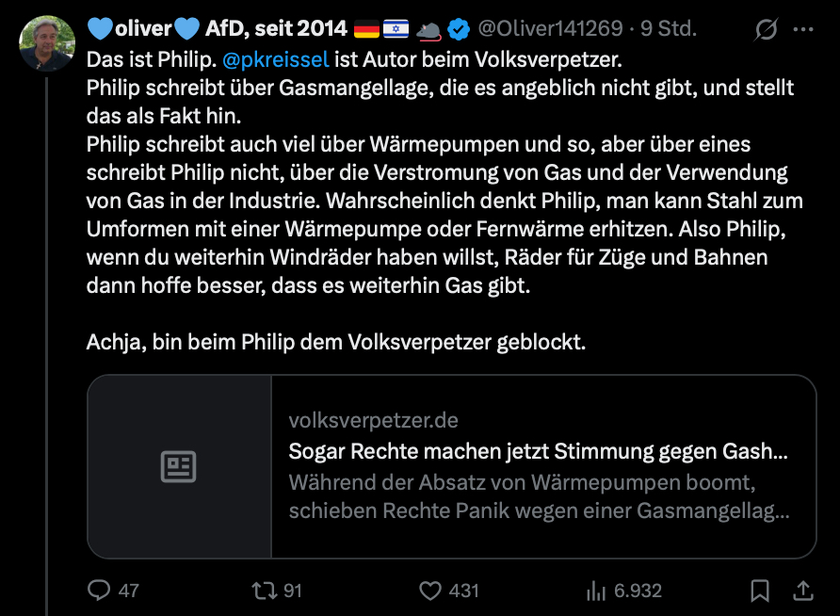Screen dimensions: 840x616
Task: Click the share icon
Action: (x=803, y=591)
